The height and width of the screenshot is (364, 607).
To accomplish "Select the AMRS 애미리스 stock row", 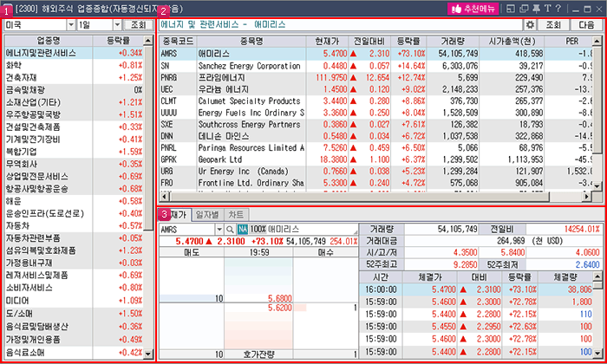I will click(375, 54).
